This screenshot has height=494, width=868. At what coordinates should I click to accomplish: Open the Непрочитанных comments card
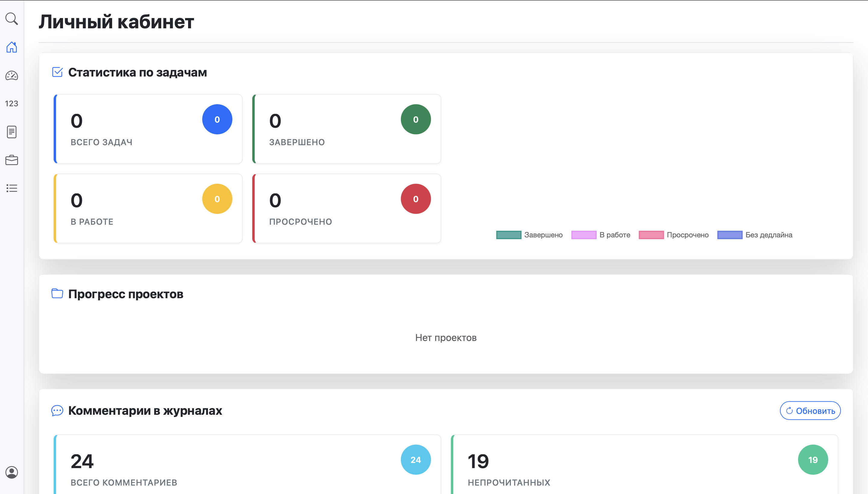point(644,464)
